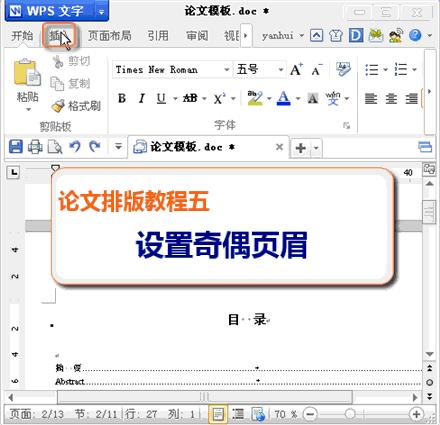Click the zoom out minus button
Screen dimensions: 440x425
pos(310,414)
